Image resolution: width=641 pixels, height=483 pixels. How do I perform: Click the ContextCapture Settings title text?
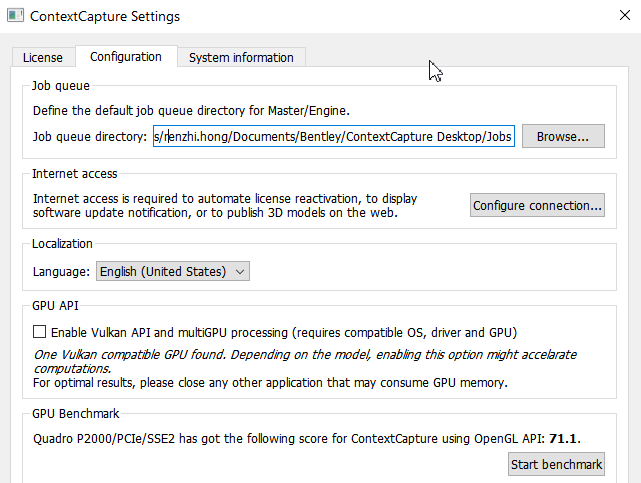[105, 16]
